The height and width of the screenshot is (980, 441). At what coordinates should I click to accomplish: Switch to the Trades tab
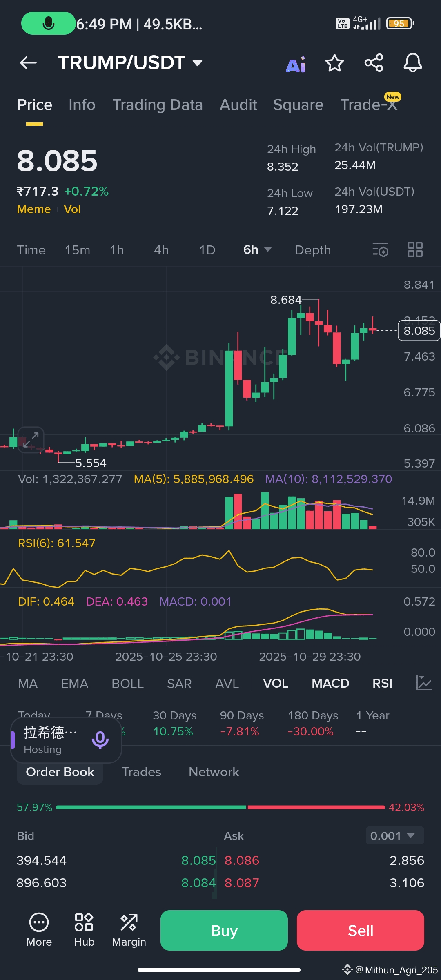(141, 772)
